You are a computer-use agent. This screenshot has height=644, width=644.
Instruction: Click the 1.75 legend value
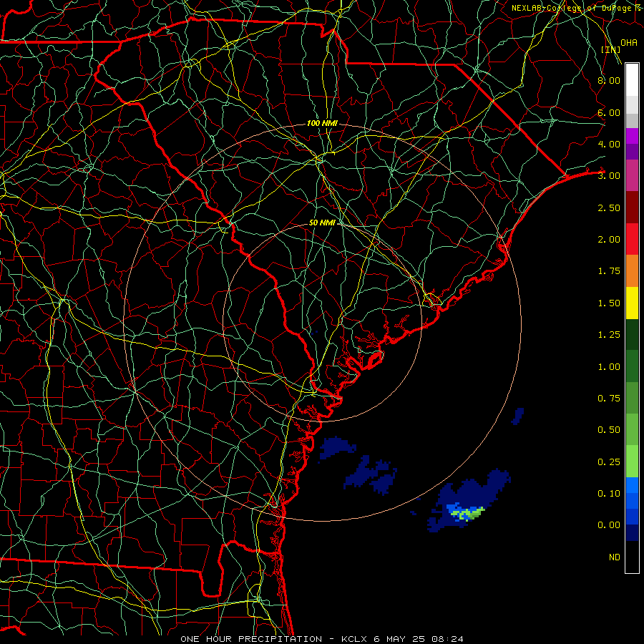[x=609, y=271]
